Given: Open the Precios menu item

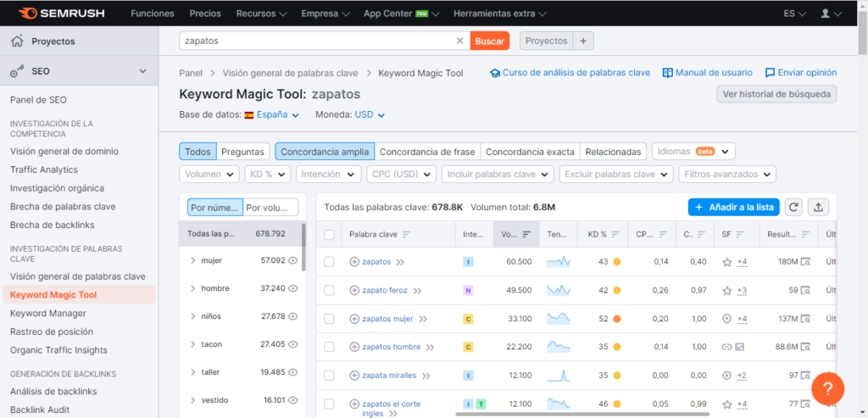Looking at the screenshot, I should (205, 14).
